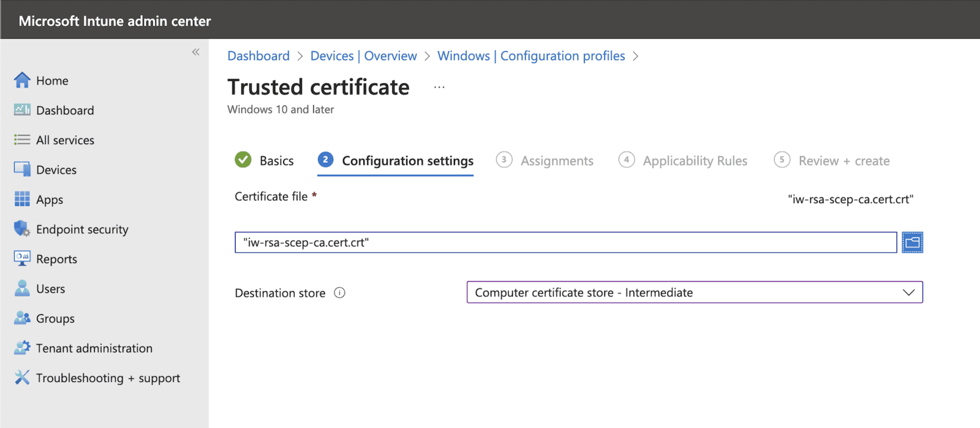The width and height of the screenshot is (980, 428).
Task: Switch to the Assignments step tab
Action: point(545,161)
